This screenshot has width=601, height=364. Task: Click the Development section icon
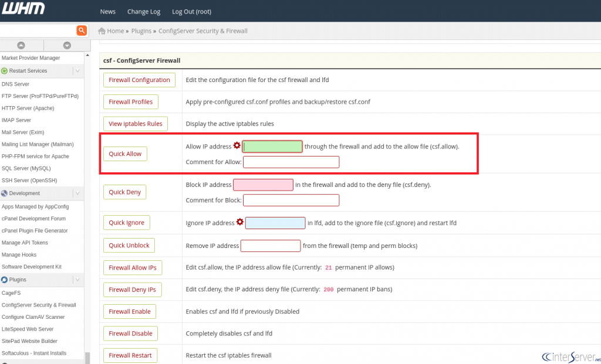click(x=4, y=193)
